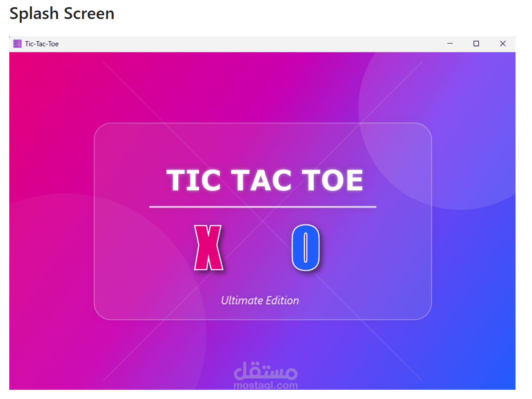Click the TIC TAC TOE title text

click(x=265, y=181)
